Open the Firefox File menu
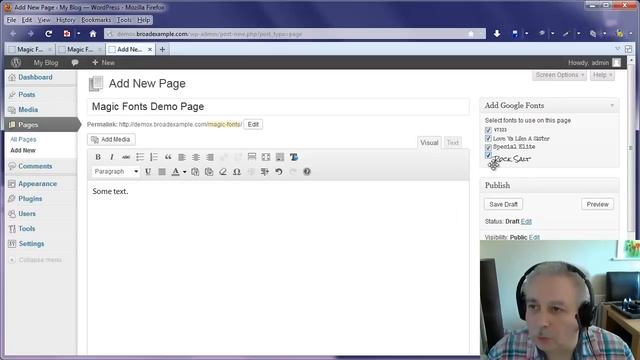640x360 pixels. pyautogui.click(x=11, y=20)
